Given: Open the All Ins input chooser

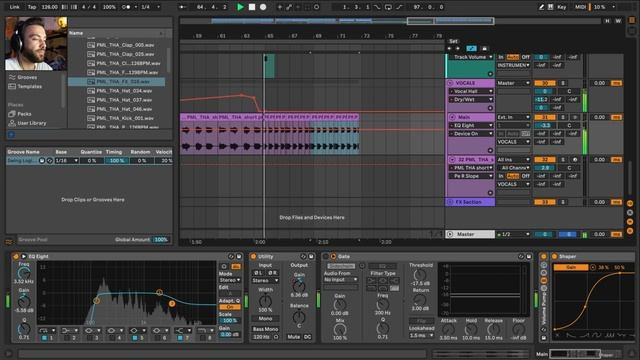Looking at the screenshot, I should [x=513, y=160].
